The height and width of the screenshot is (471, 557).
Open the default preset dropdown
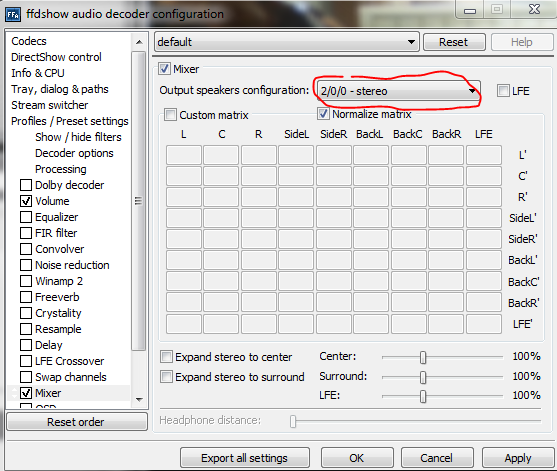287,42
